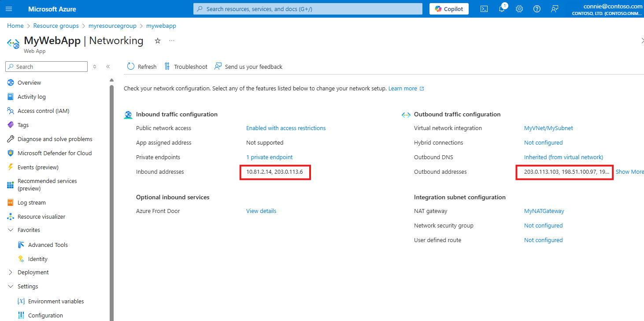Click the Refresh toolbar button
644x321 pixels.
click(142, 67)
